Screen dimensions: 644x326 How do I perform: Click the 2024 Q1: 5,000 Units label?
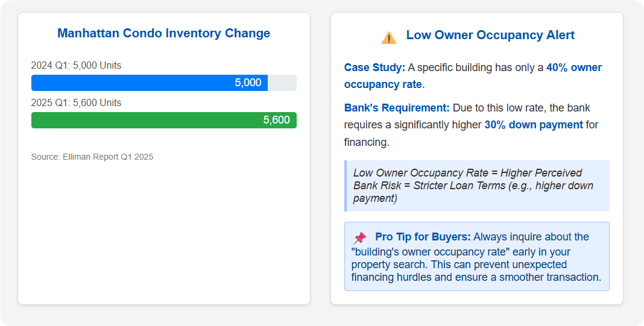76,65
